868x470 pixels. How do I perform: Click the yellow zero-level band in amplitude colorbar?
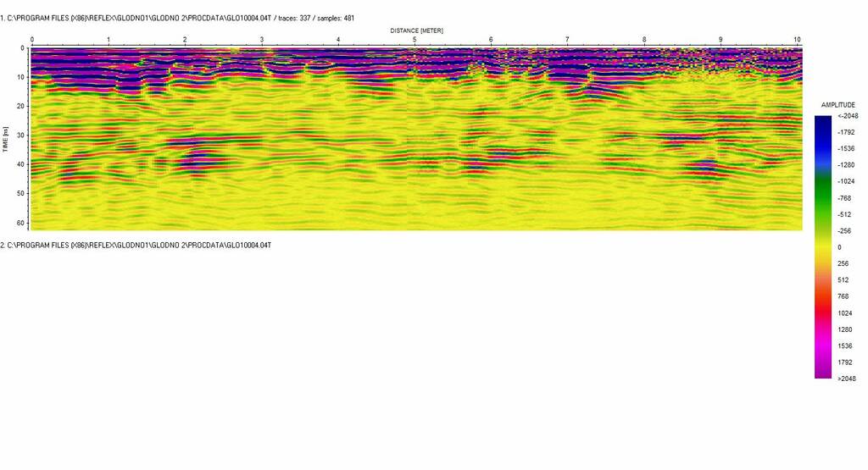[822, 247]
